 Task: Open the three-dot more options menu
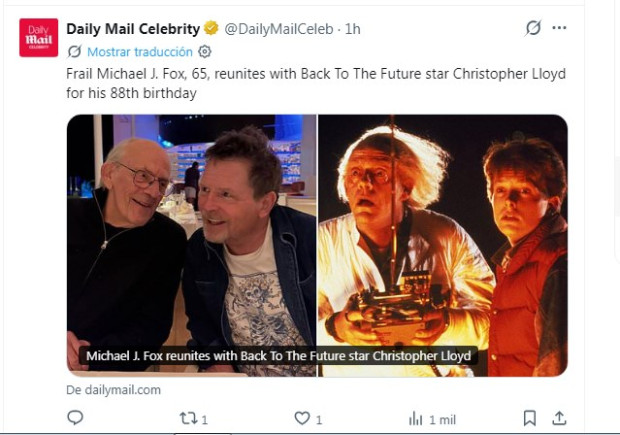tap(559, 28)
